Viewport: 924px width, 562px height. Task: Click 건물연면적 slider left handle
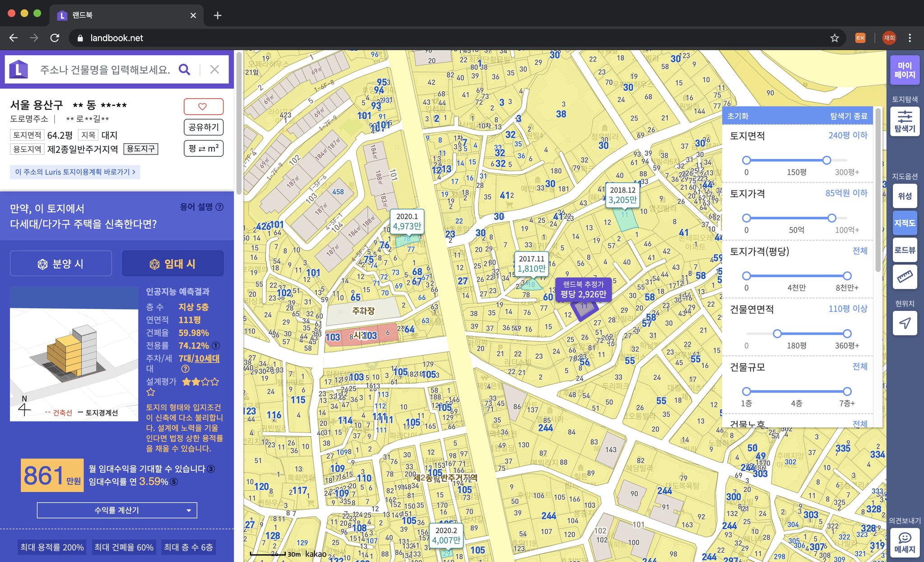[777, 333]
